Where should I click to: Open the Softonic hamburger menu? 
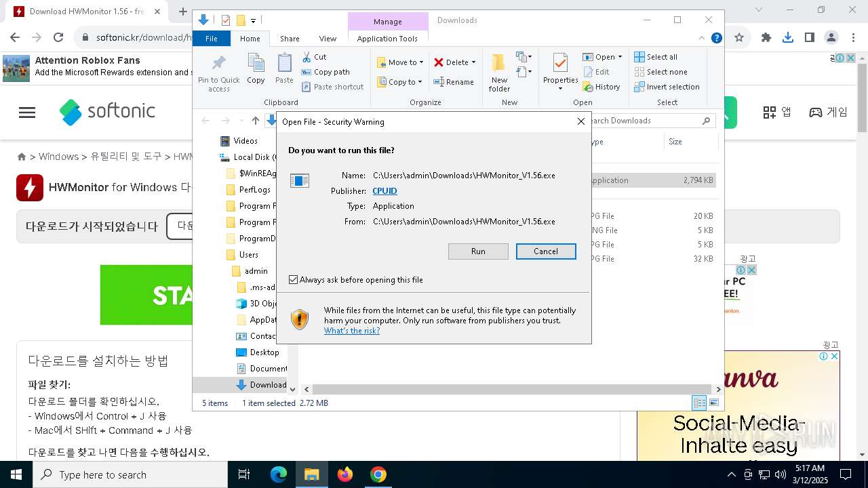click(x=27, y=113)
